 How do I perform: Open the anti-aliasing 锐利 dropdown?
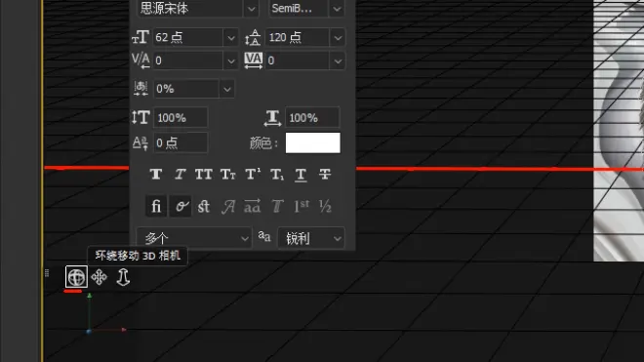pyautogui.click(x=311, y=238)
